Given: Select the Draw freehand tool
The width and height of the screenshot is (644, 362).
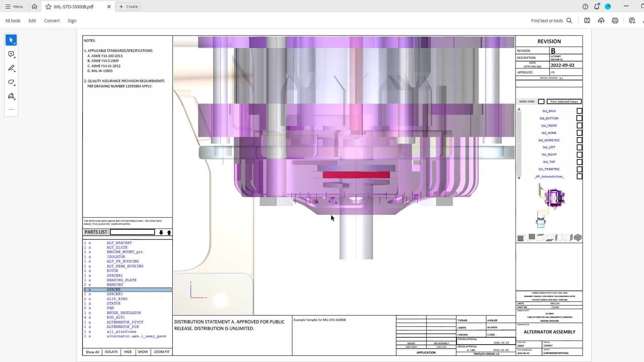Looking at the screenshot, I should tap(11, 82).
